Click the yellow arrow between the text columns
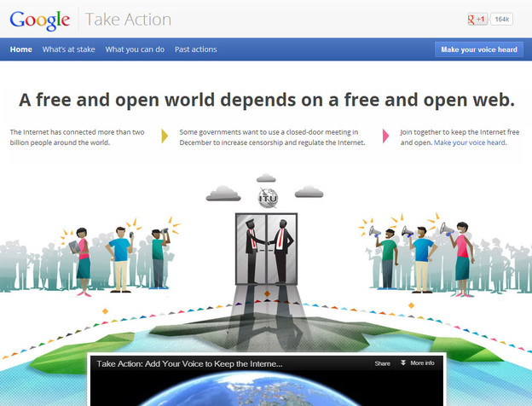This screenshot has height=406, width=532. click(165, 136)
